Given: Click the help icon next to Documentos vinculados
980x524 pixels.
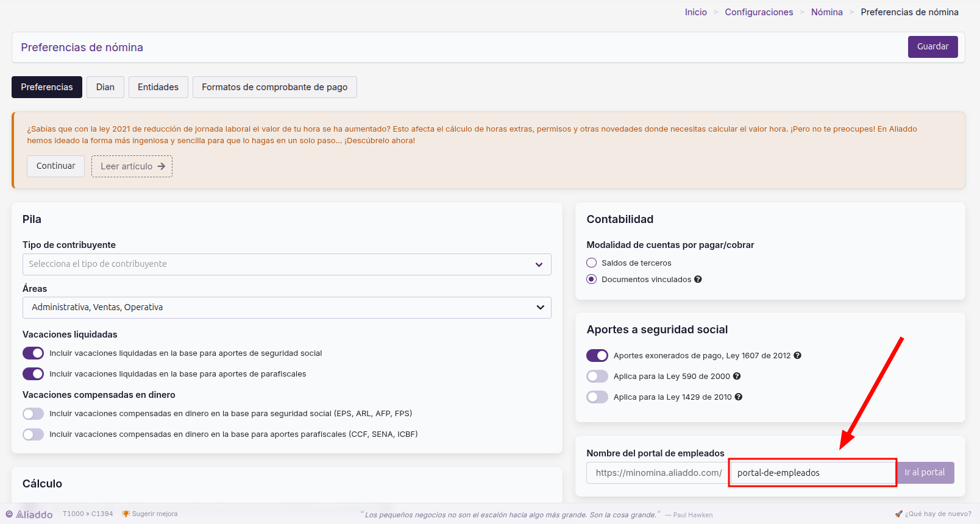Looking at the screenshot, I should point(698,280).
